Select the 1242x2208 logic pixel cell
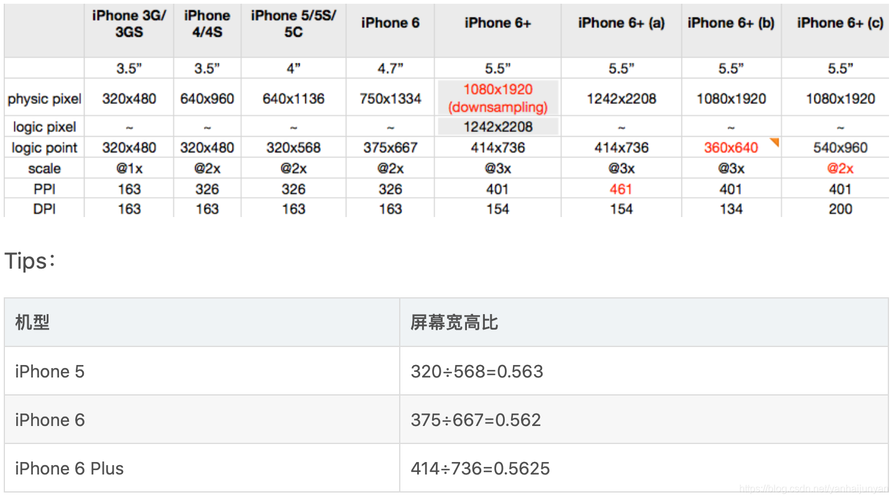The width and height of the screenshot is (894, 500). tap(497, 127)
